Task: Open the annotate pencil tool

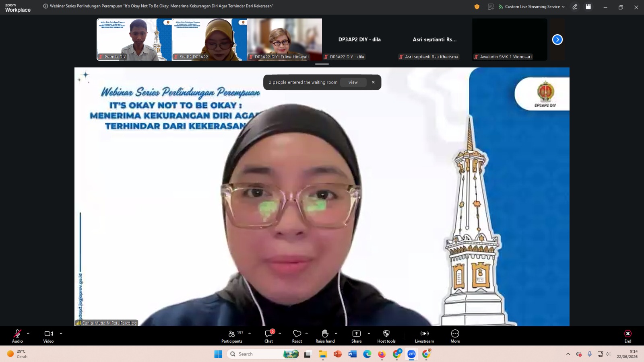Action: coord(575,6)
